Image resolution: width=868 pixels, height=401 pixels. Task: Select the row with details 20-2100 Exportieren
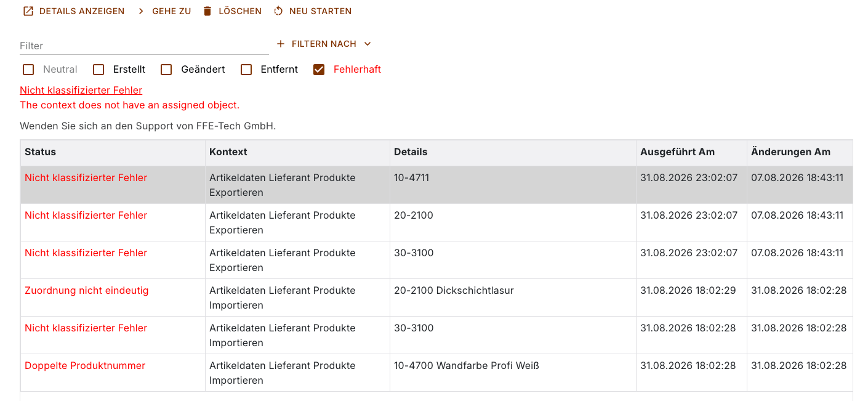(436, 222)
